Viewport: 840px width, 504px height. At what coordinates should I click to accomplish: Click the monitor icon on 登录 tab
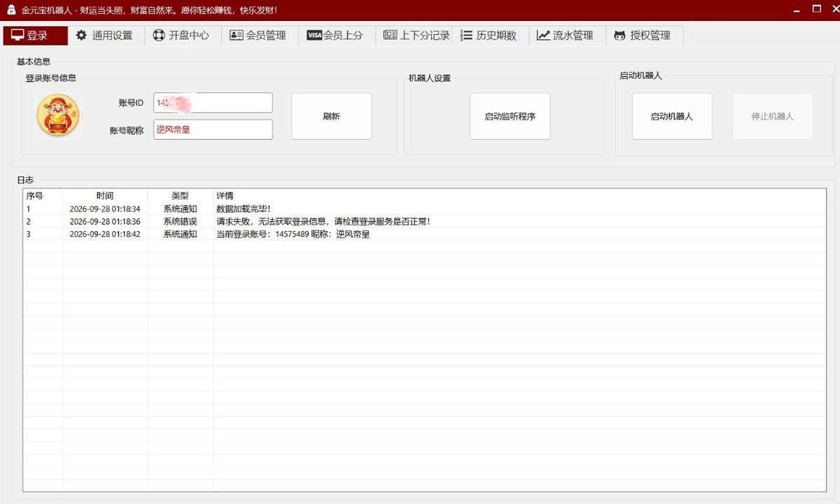pos(17,35)
